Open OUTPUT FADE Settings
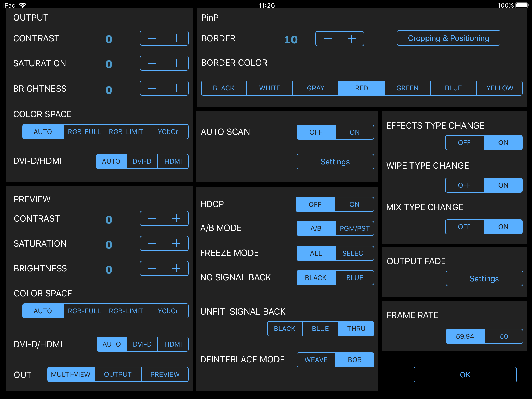 tap(484, 279)
